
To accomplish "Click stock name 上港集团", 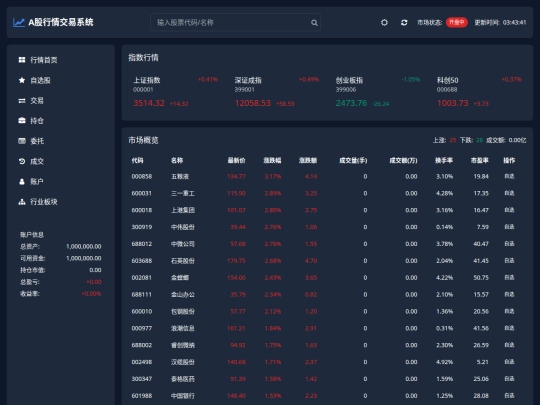I will [x=183, y=210].
